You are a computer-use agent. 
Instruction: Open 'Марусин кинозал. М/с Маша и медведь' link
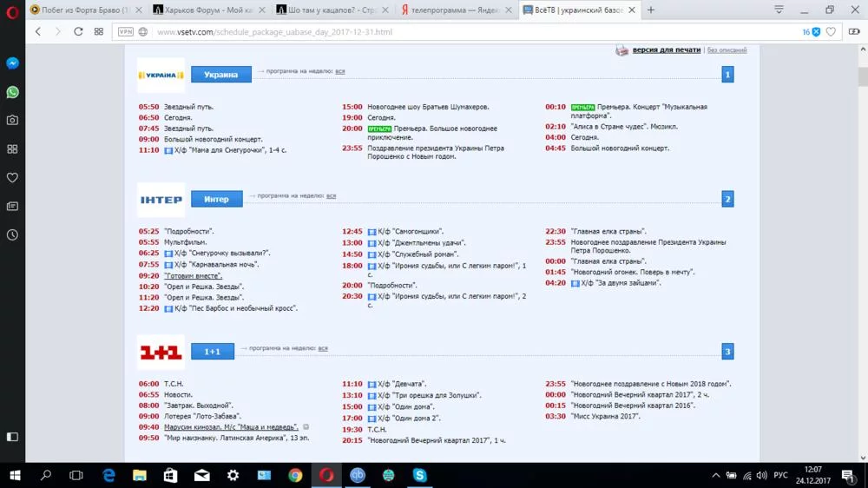click(231, 427)
